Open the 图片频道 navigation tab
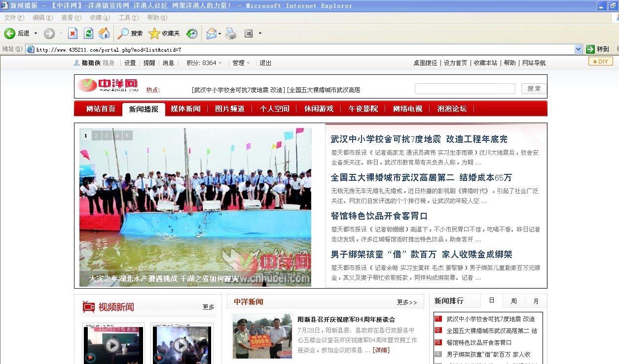Viewport: 619px width, 364px height. [230, 109]
